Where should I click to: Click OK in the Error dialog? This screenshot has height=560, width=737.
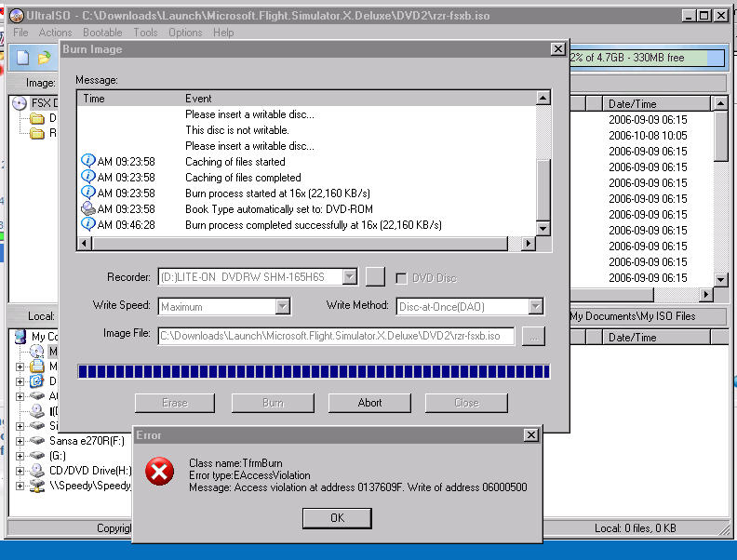click(x=337, y=518)
